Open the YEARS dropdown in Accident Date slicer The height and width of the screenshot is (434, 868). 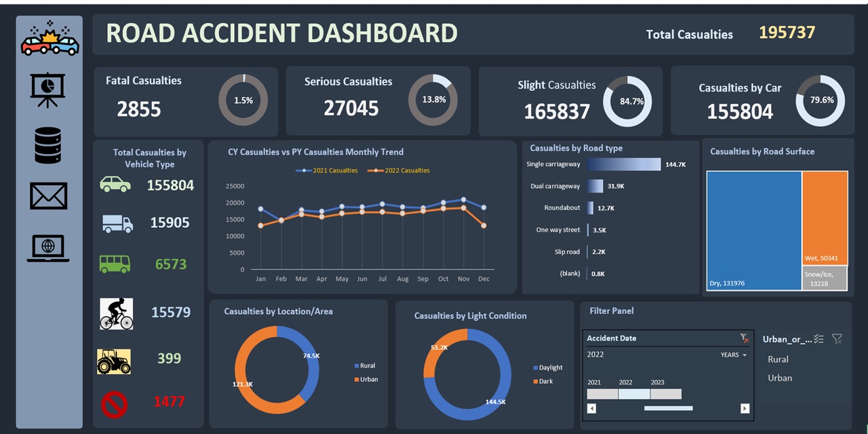click(x=733, y=354)
